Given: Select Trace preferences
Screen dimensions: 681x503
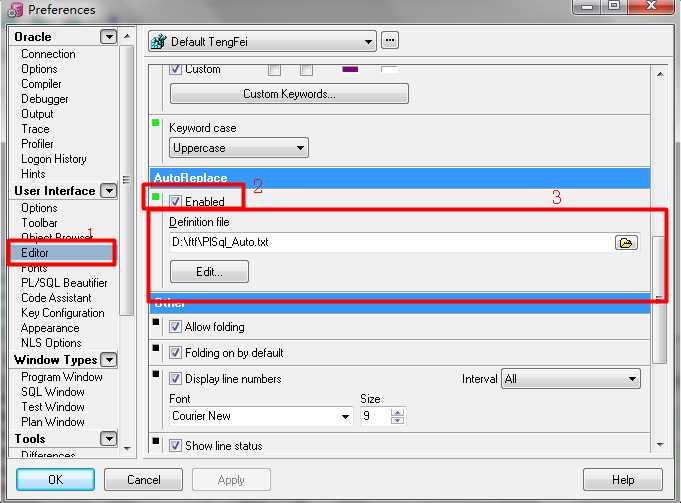Looking at the screenshot, I should click(x=35, y=129).
